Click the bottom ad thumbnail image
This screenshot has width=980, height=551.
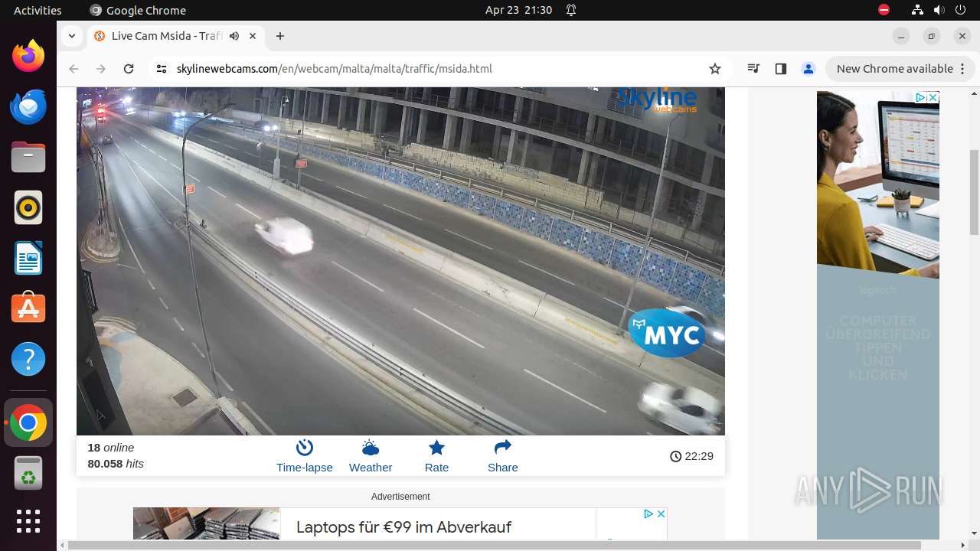207,523
